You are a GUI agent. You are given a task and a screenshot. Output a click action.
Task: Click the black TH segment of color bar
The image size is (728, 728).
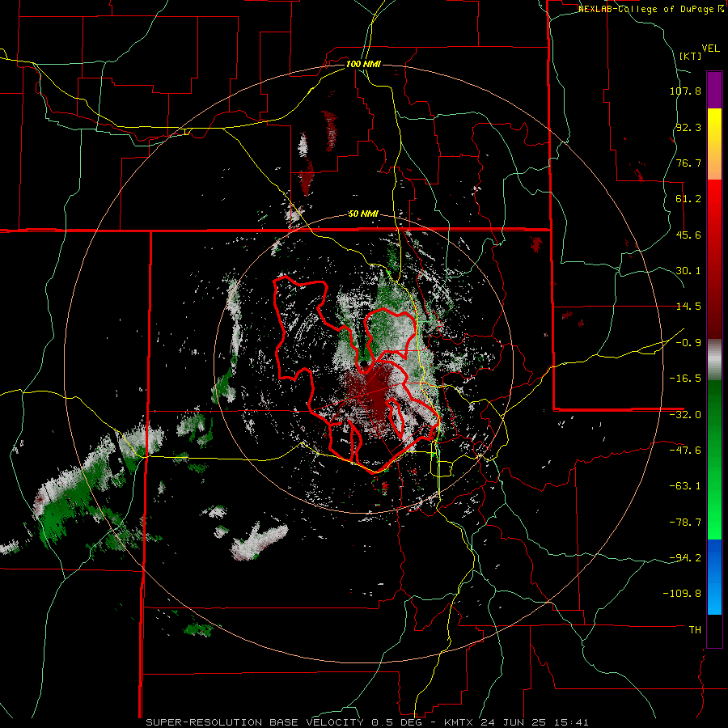pos(714,630)
